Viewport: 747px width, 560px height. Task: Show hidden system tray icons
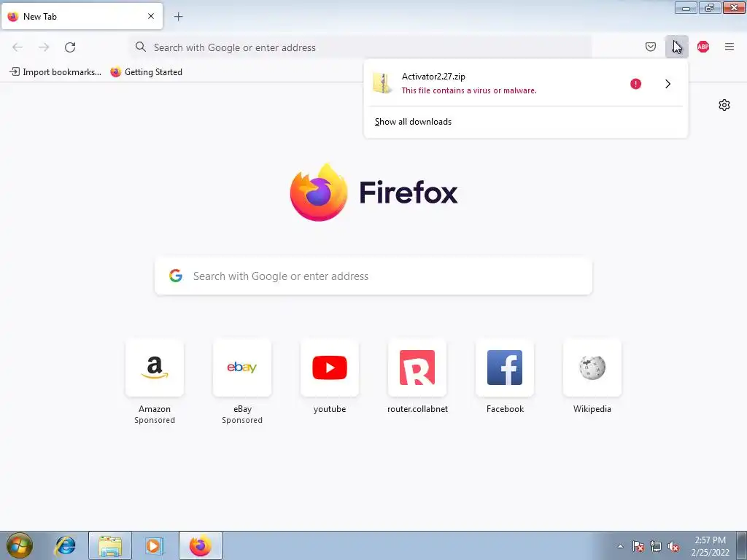point(620,546)
